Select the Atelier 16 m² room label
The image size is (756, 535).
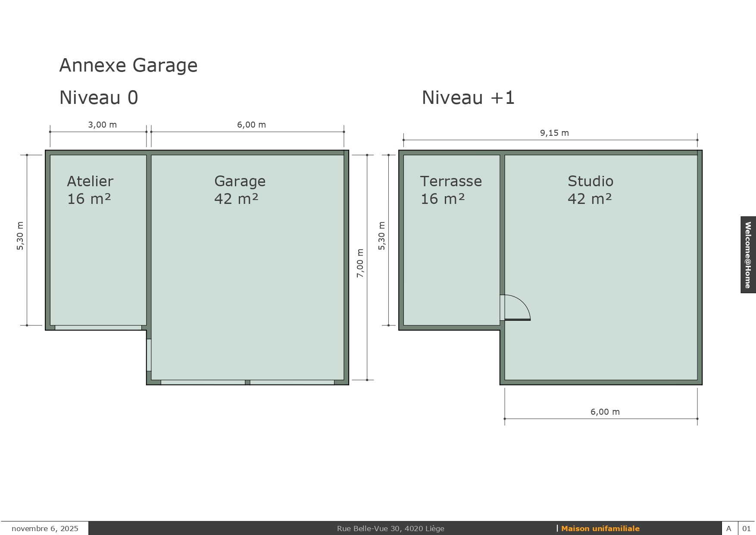(90, 190)
